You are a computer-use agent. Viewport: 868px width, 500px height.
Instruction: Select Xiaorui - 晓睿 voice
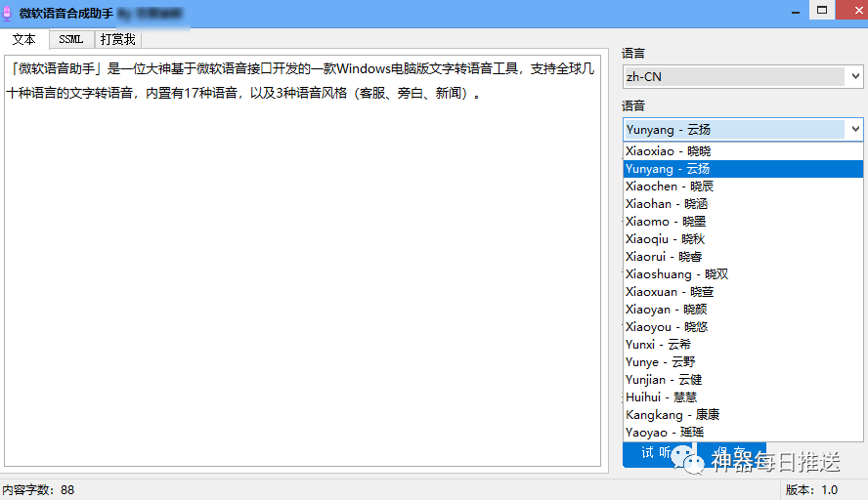click(x=743, y=257)
